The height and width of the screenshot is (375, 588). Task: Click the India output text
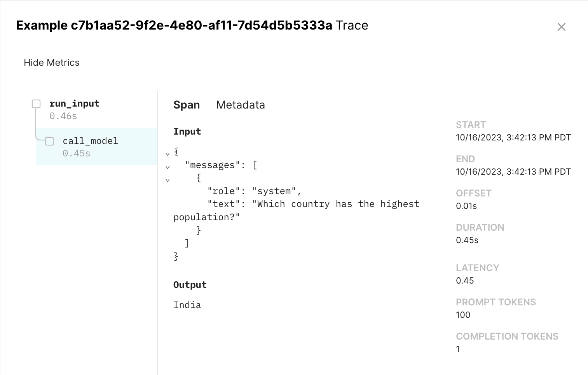pyautogui.click(x=187, y=305)
